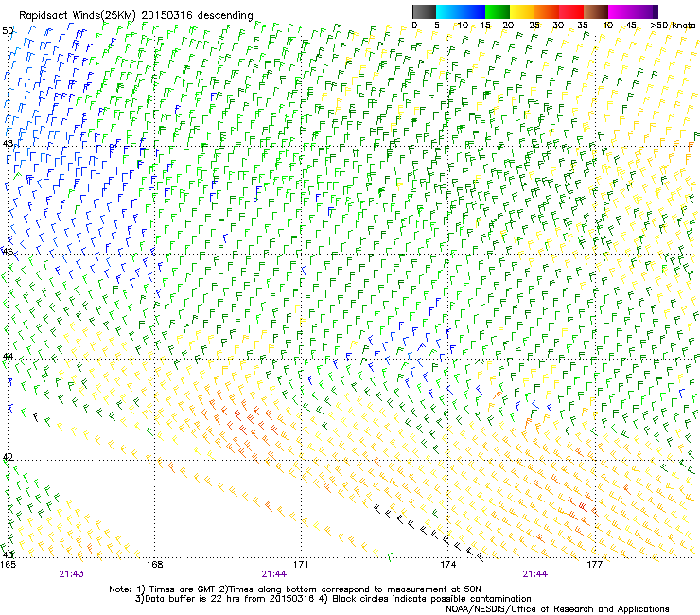Click the latitude label 50
Image resolution: width=700 pixels, height=615 pixels.
8,31
